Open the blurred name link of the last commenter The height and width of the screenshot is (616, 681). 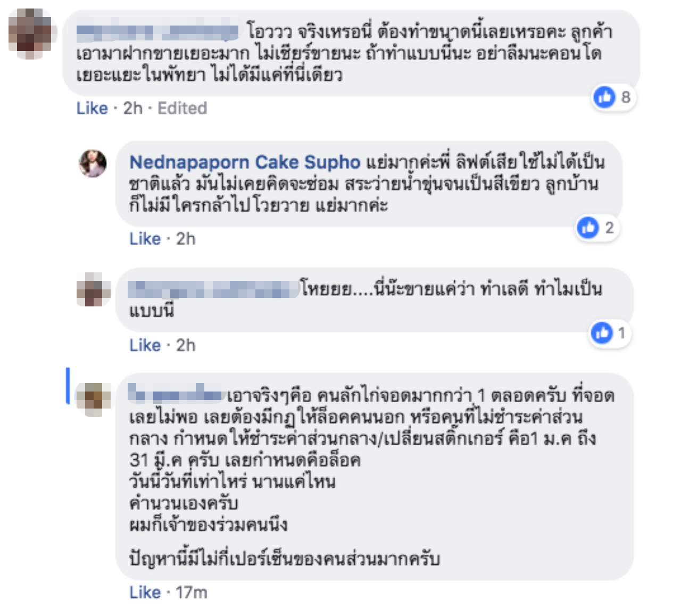[175, 394]
